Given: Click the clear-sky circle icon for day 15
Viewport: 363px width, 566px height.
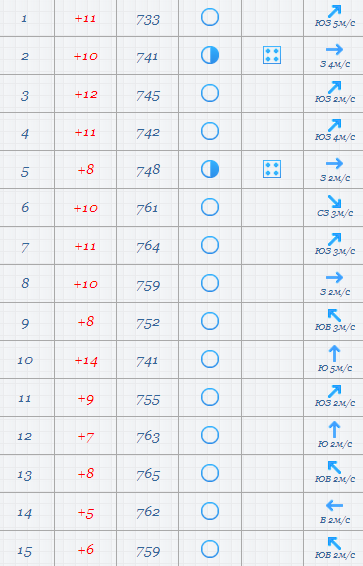Looking at the screenshot, I should [210, 549].
